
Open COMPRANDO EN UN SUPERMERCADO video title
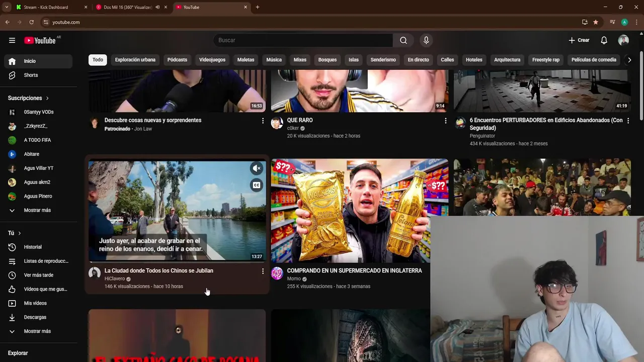click(354, 271)
